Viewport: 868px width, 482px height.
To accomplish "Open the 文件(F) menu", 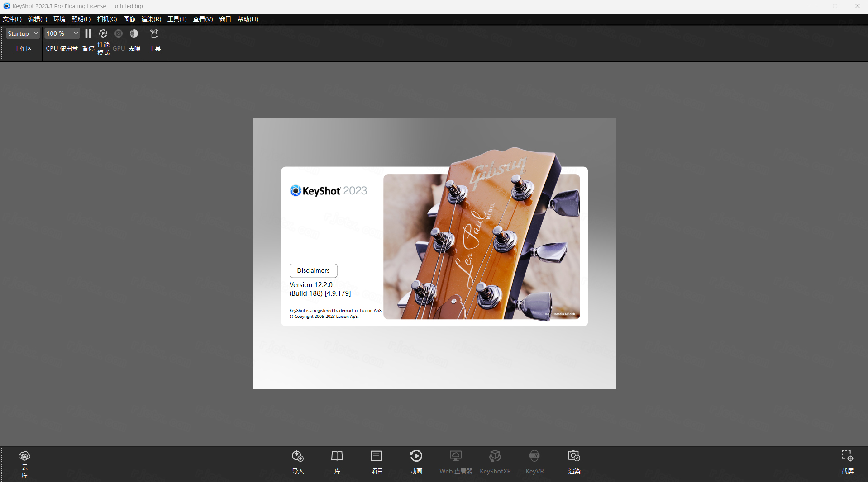I will click(x=12, y=19).
